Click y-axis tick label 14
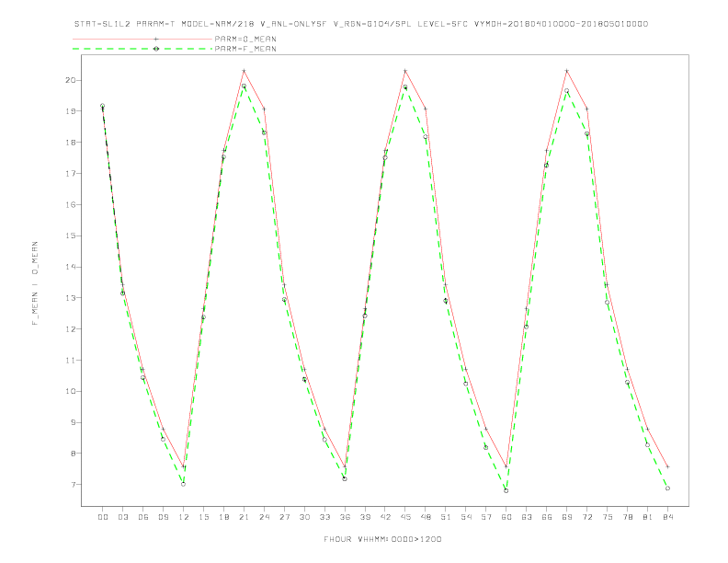 [x=70, y=267]
